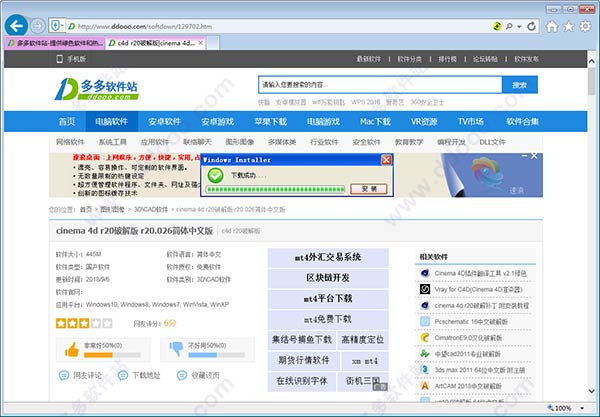Click the Cinema 4D插件翻译工具 icon
The width and height of the screenshot is (600, 417).
pyautogui.click(x=425, y=273)
